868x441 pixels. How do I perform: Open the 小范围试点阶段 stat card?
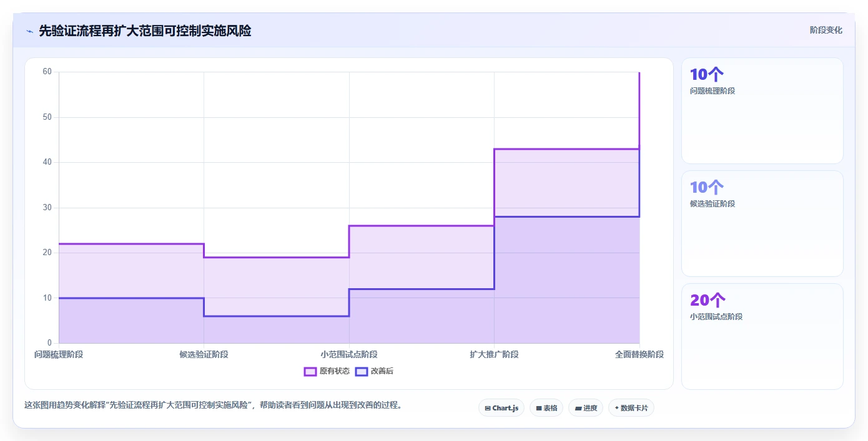click(762, 336)
